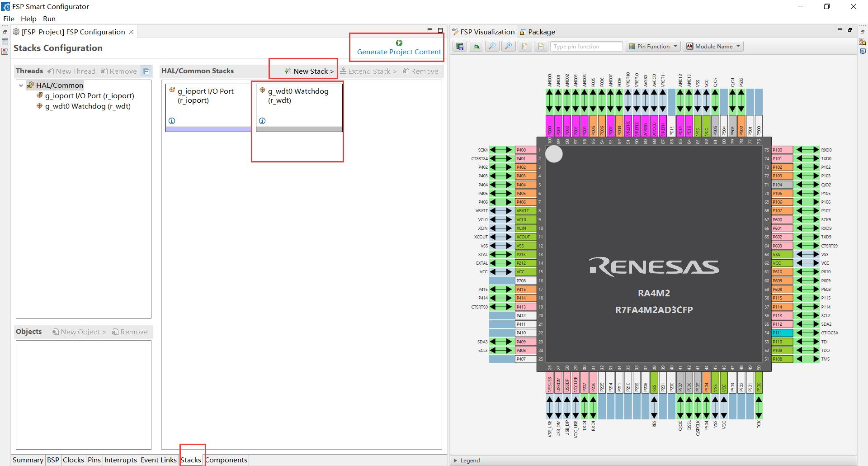868x466 pixels.
Task: Close the FSP Configuration editor tab
Action: pyautogui.click(x=131, y=32)
